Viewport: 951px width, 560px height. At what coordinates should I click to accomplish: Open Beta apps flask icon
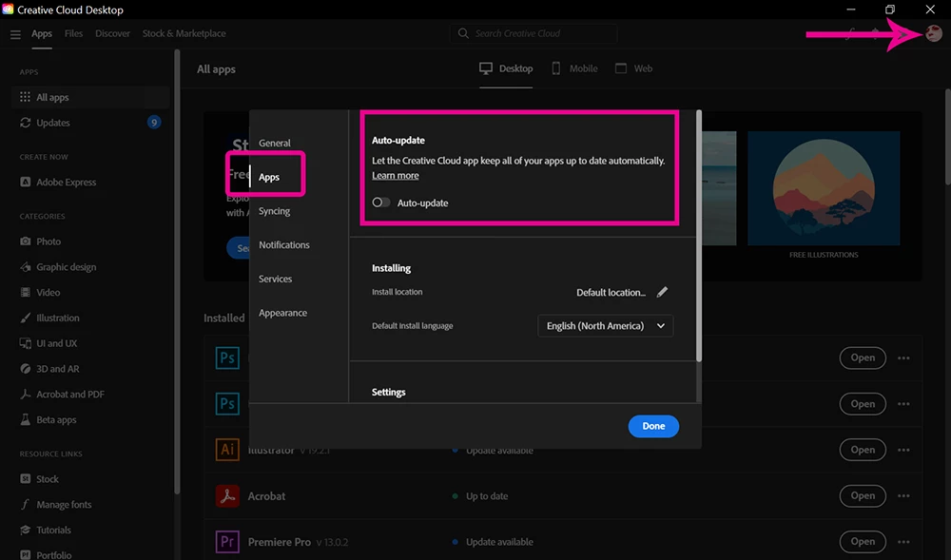[x=26, y=419]
